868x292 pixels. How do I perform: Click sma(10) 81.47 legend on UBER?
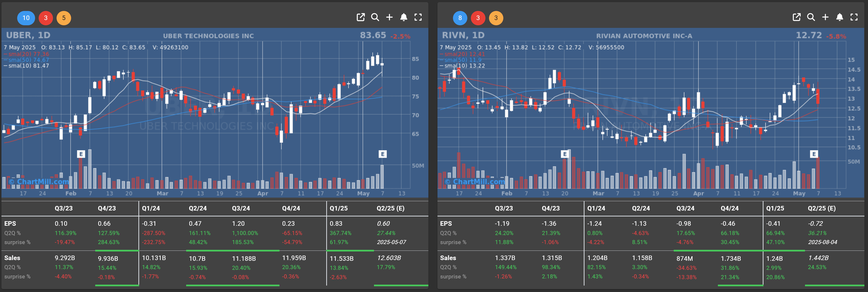(x=27, y=66)
